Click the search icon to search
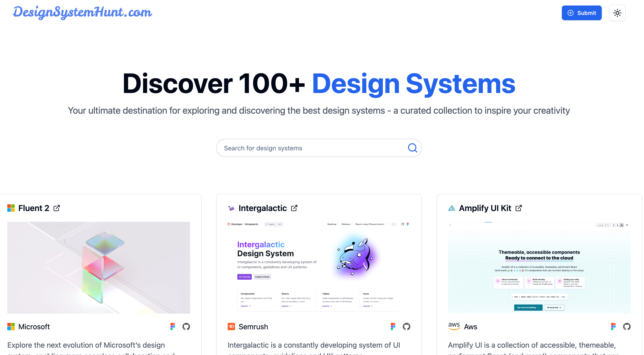 [x=412, y=148]
